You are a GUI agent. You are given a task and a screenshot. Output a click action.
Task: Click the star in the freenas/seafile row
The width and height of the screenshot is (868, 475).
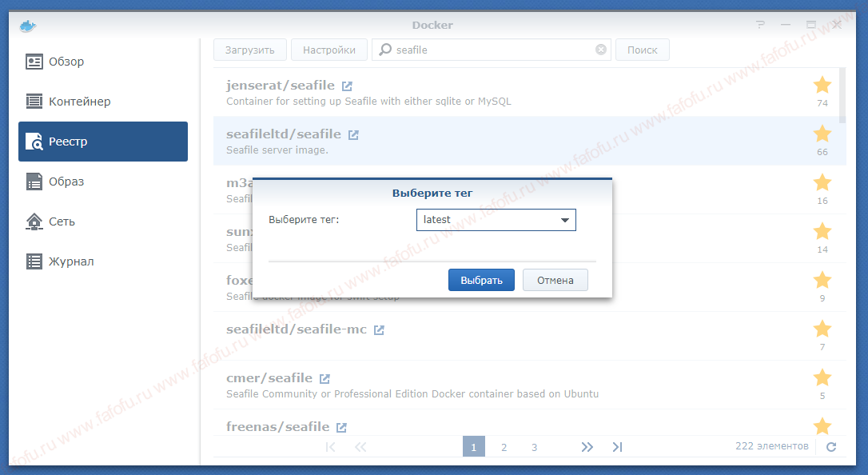click(x=822, y=425)
